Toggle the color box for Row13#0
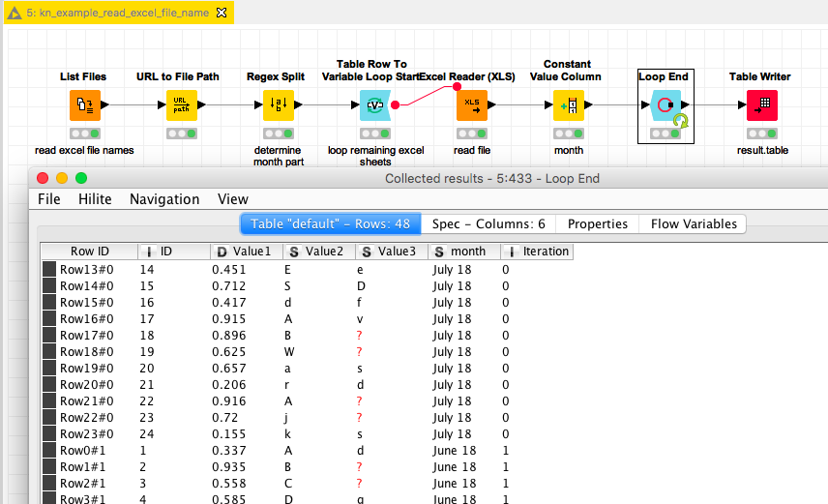The height and width of the screenshot is (504, 828). click(49, 270)
